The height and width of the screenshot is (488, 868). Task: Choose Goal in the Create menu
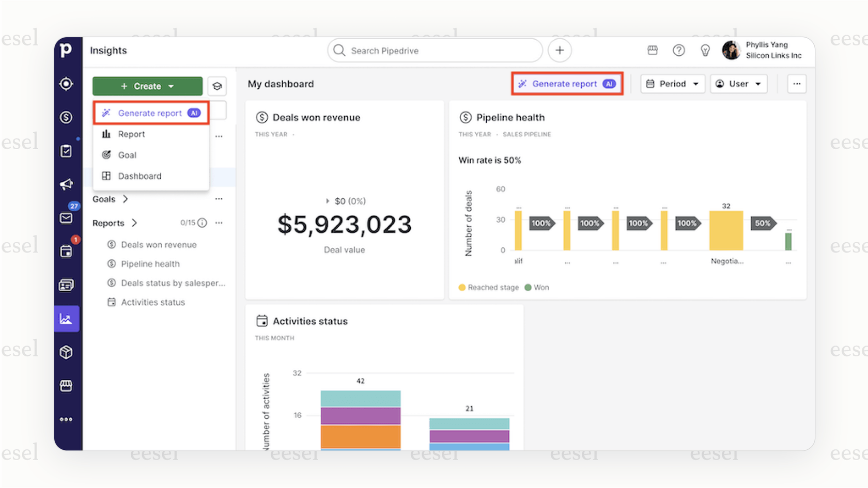(127, 155)
